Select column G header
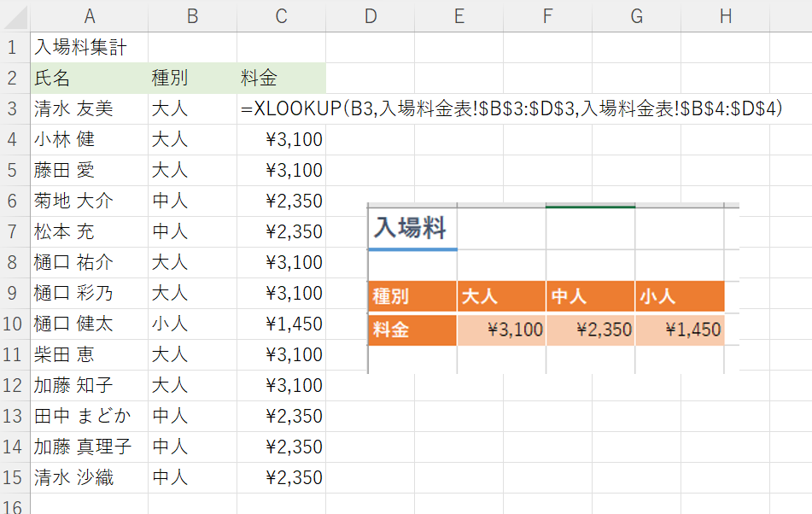This screenshot has height=514, width=812. click(x=636, y=16)
